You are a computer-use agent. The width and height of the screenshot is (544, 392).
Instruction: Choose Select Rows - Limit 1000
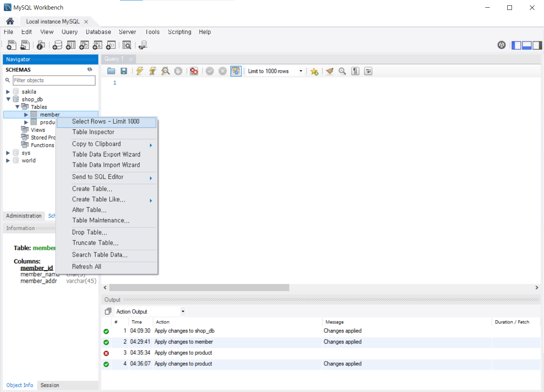[x=107, y=122]
